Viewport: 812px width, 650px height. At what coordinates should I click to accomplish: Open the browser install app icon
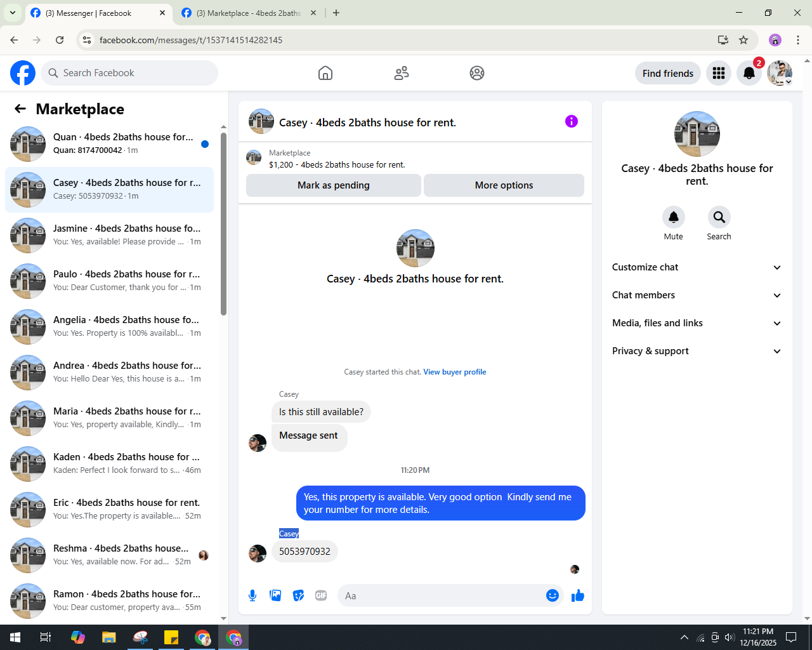(723, 40)
